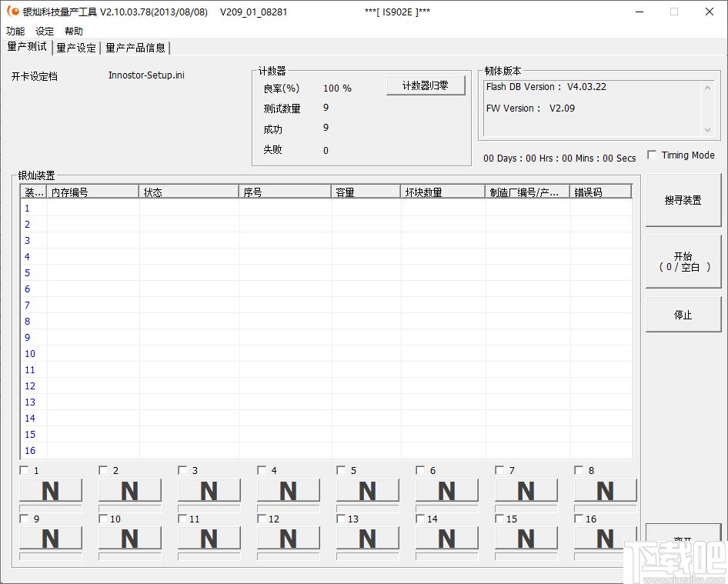Click progress bar under port 1
The image size is (728, 584).
(51, 509)
